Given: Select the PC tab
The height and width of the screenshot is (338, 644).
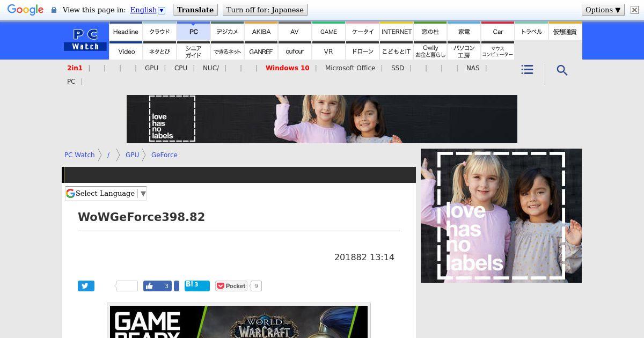Looking at the screenshot, I should (193, 32).
